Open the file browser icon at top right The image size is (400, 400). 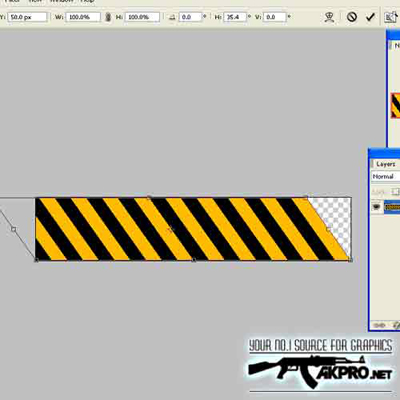tap(391, 17)
